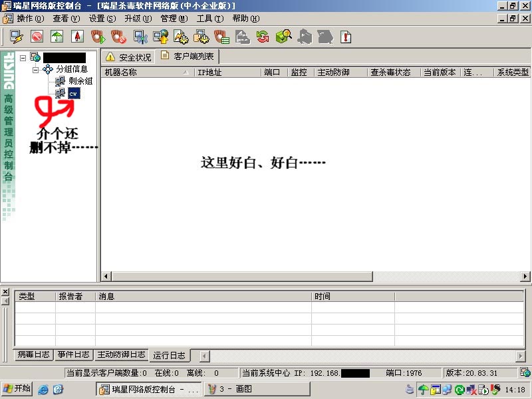This screenshot has width=532, height=399.
Task: Click the baseball glove with red stop sign icon
Action: 119,37
